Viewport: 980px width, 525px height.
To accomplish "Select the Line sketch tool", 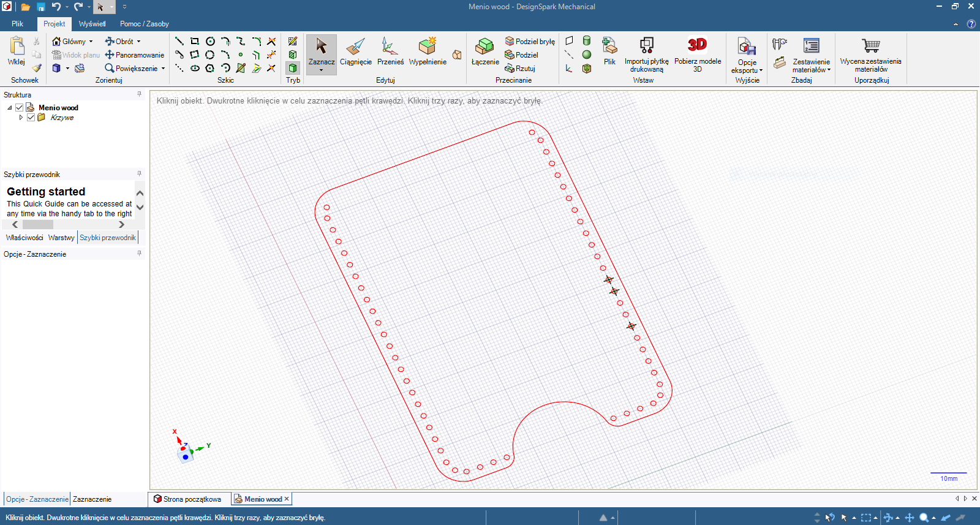I will coord(179,41).
